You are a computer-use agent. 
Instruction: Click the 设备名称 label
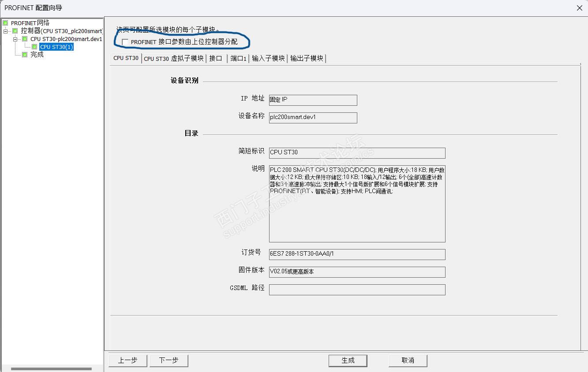point(251,116)
